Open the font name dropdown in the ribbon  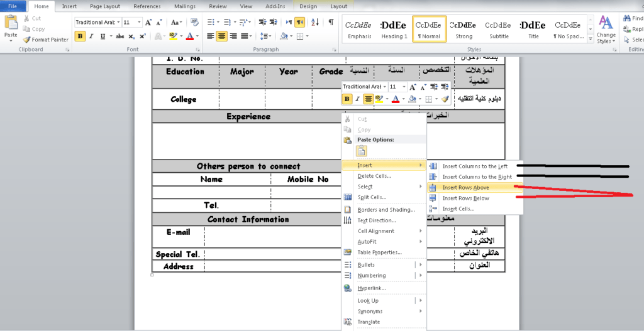click(x=116, y=22)
